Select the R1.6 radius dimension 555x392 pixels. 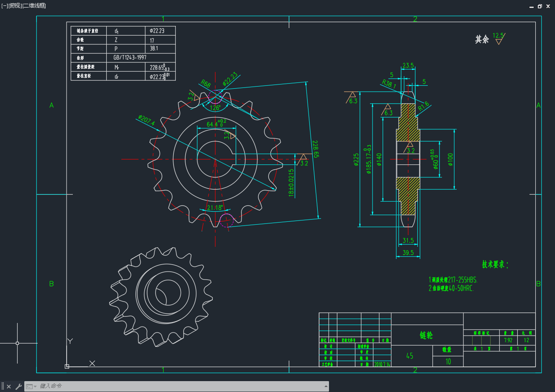(424, 106)
